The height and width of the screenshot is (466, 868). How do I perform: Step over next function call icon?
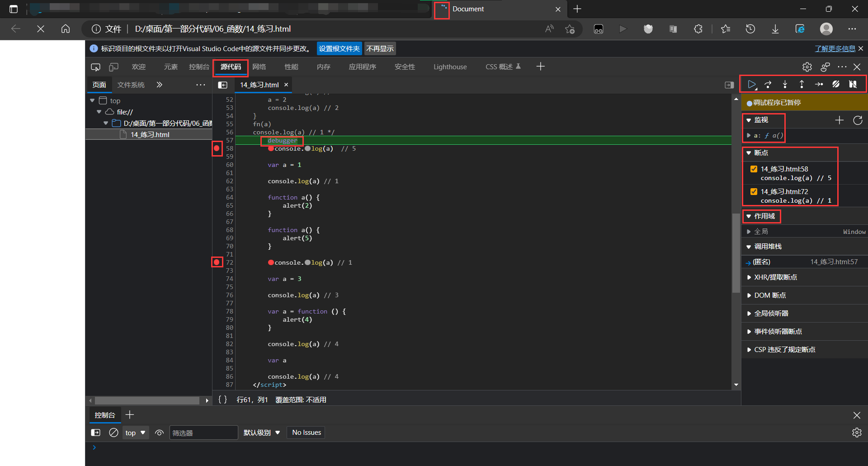click(768, 84)
